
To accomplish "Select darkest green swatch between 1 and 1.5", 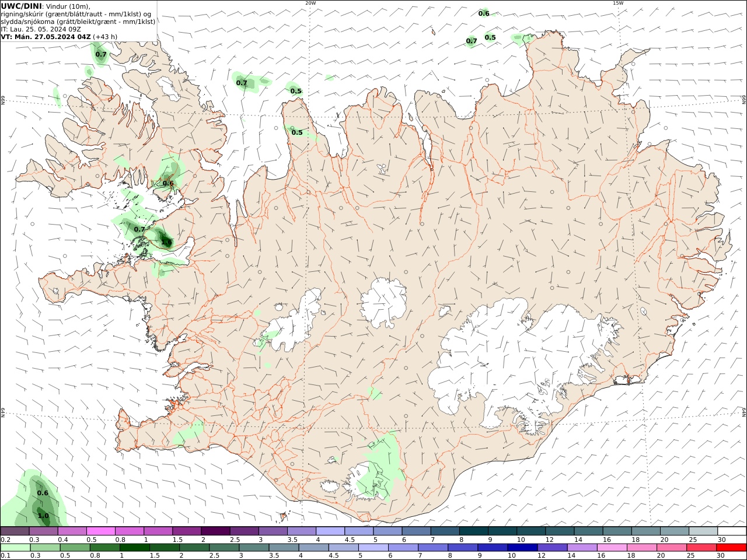I will tap(134, 548).
